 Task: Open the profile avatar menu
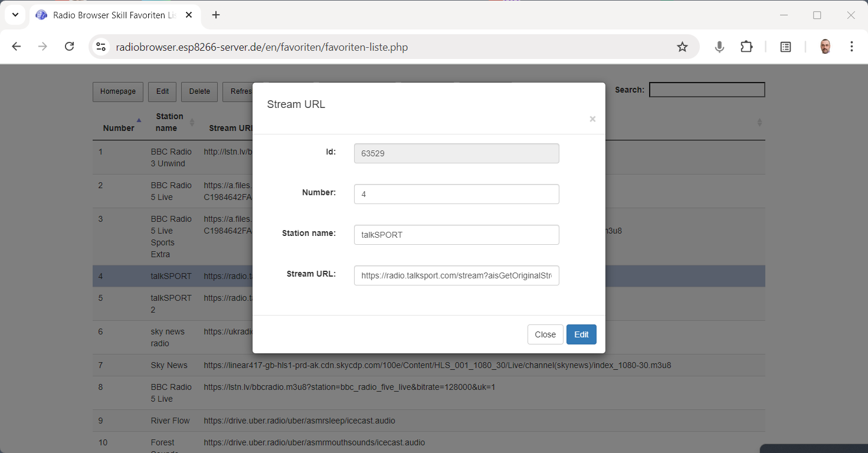pyautogui.click(x=825, y=47)
